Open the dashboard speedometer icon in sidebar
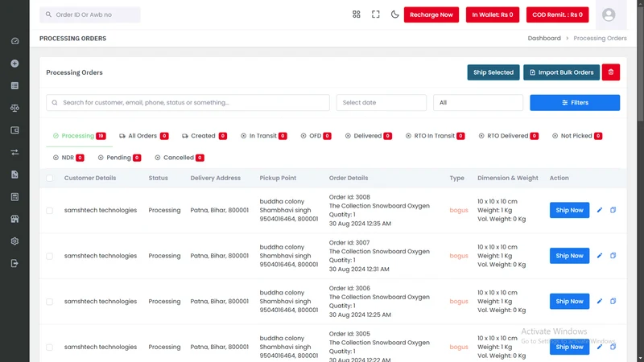This screenshot has width=644, height=362. [14, 41]
